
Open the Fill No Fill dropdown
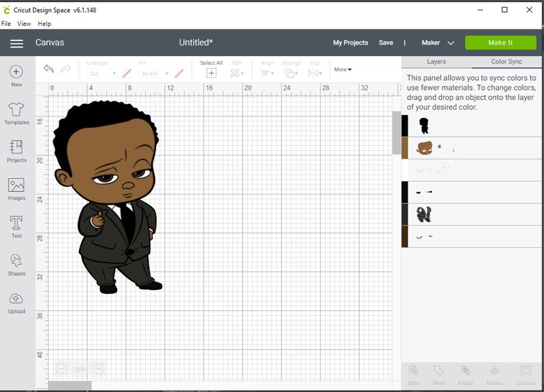coord(155,73)
